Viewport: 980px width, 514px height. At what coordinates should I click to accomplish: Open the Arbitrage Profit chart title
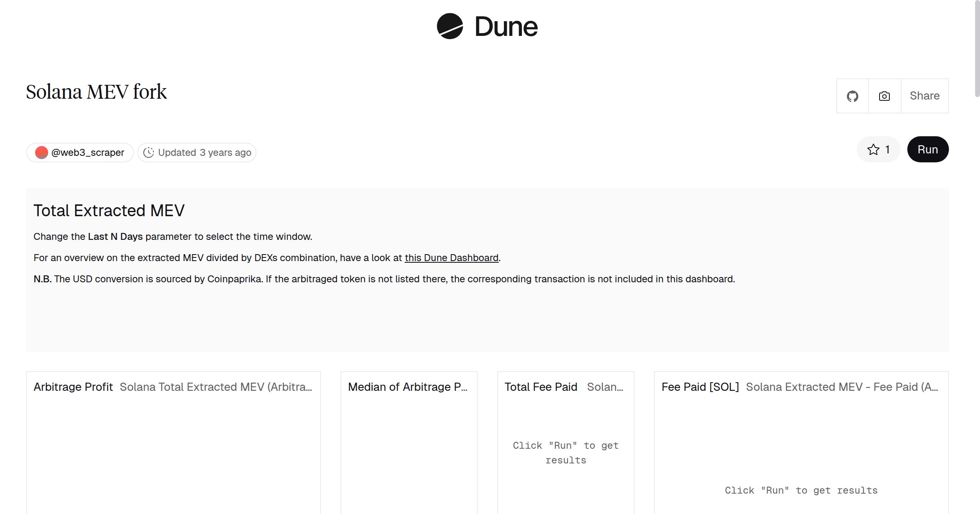coord(73,387)
